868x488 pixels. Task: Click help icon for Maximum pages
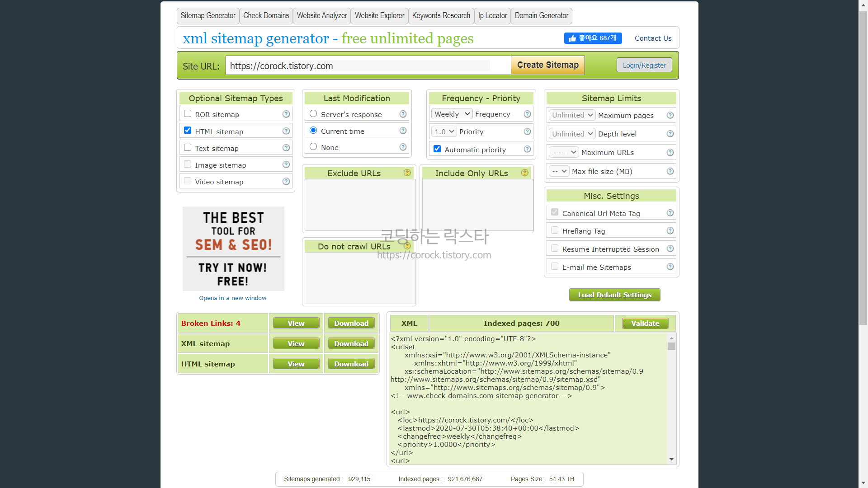[x=670, y=115]
